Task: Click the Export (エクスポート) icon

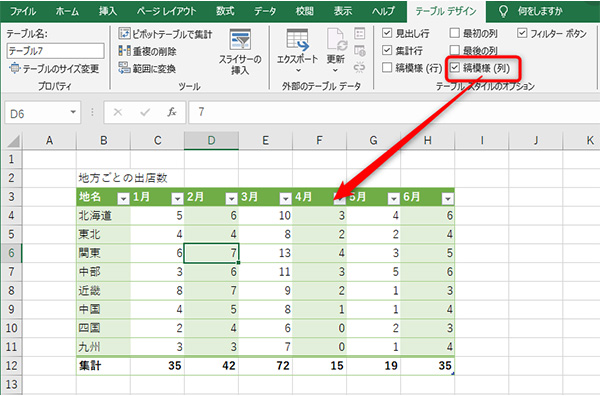Action: coord(297,41)
